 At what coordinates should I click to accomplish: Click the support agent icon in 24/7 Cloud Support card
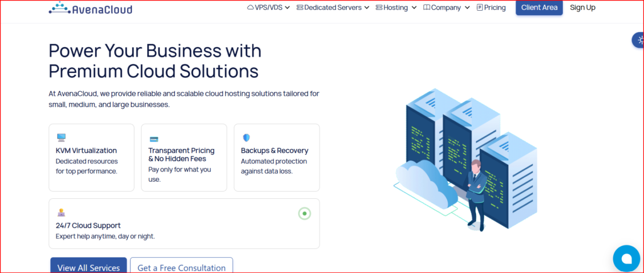tap(61, 213)
